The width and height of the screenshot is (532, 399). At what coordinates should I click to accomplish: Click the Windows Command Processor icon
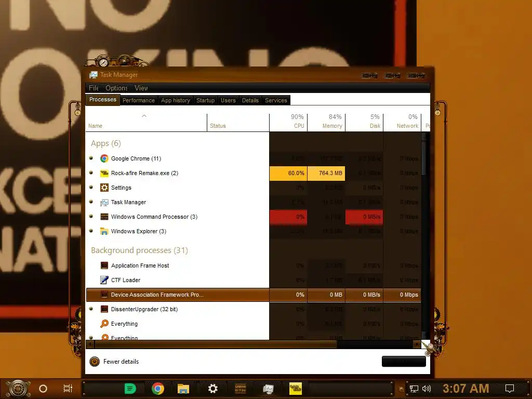pyautogui.click(x=104, y=217)
